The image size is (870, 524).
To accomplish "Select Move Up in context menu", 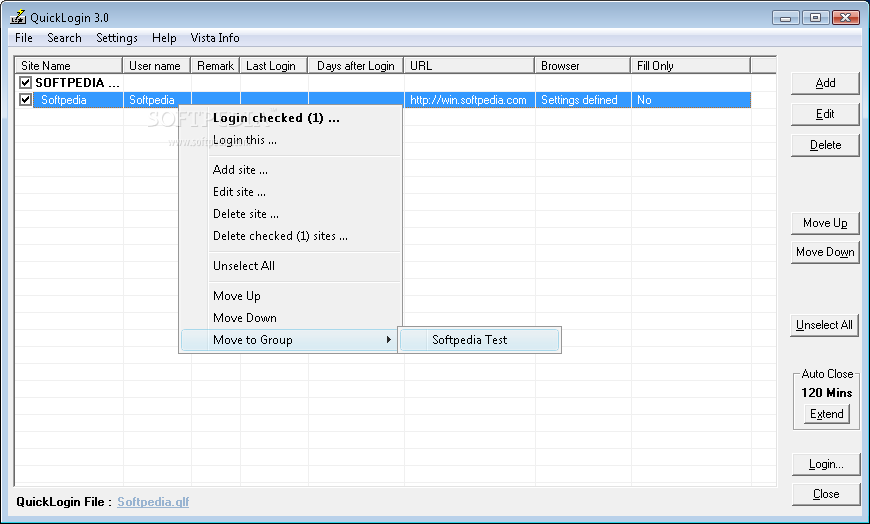I will tap(290, 296).
